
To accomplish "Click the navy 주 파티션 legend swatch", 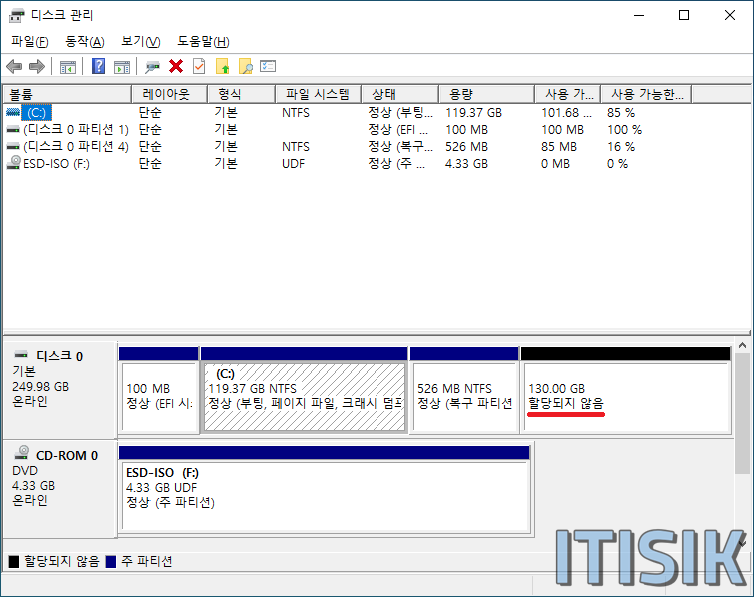I will (111, 561).
